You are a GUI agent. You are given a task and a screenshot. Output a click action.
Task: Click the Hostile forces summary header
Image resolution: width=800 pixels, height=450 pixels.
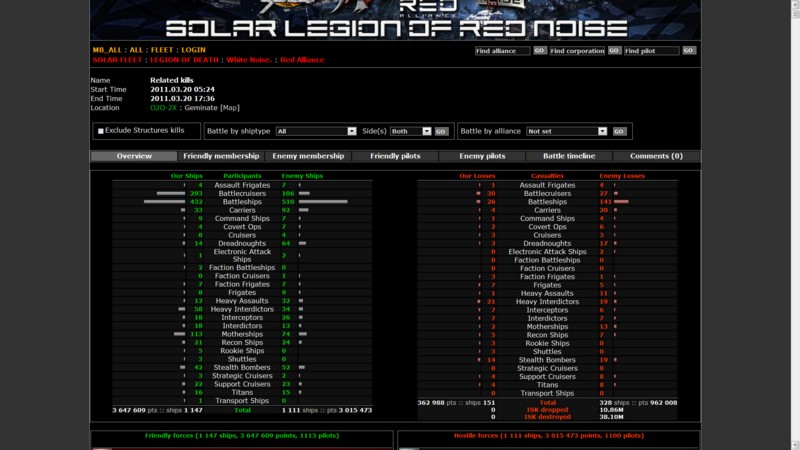pos(549,436)
